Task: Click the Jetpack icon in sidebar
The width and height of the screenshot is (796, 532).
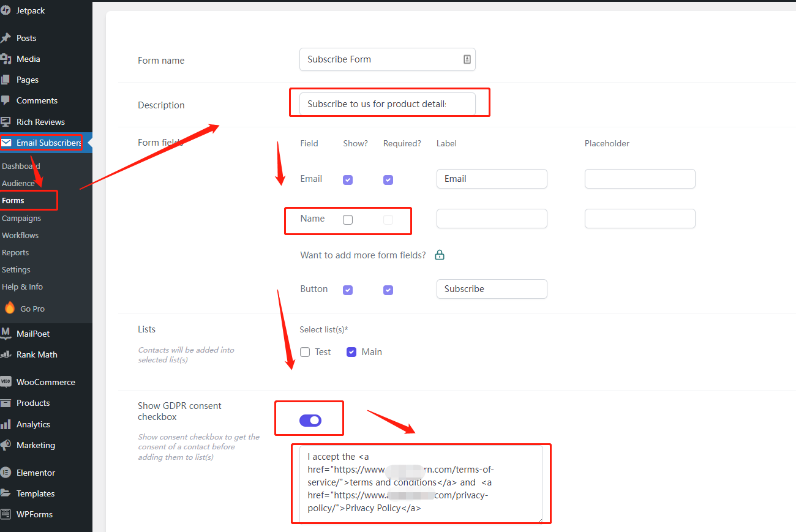Action: click(6, 10)
